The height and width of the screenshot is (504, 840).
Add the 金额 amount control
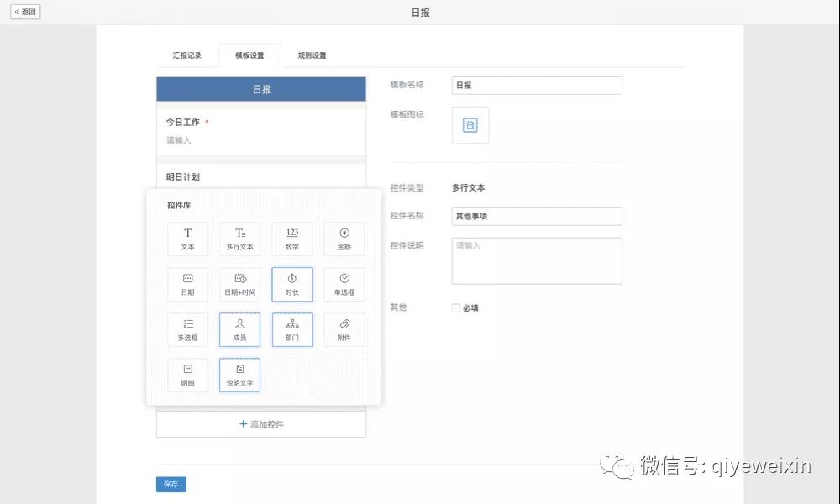point(344,239)
